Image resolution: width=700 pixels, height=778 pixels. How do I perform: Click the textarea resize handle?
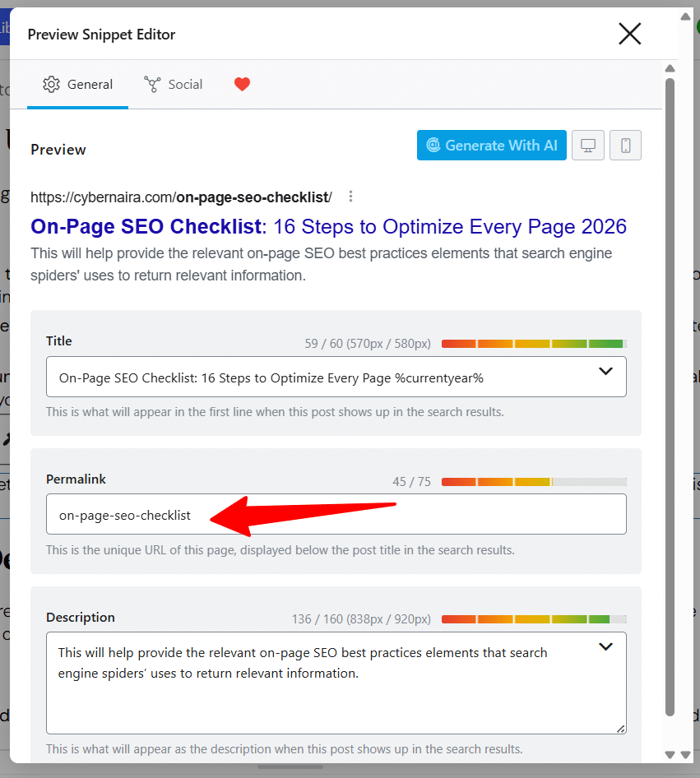(621, 729)
